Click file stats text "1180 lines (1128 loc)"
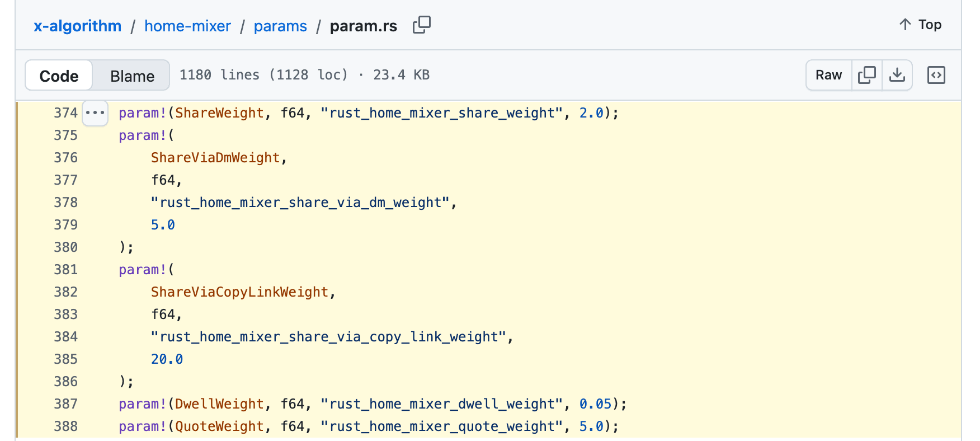The height and width of the screenshot is (441, 980). coord(263,75)
